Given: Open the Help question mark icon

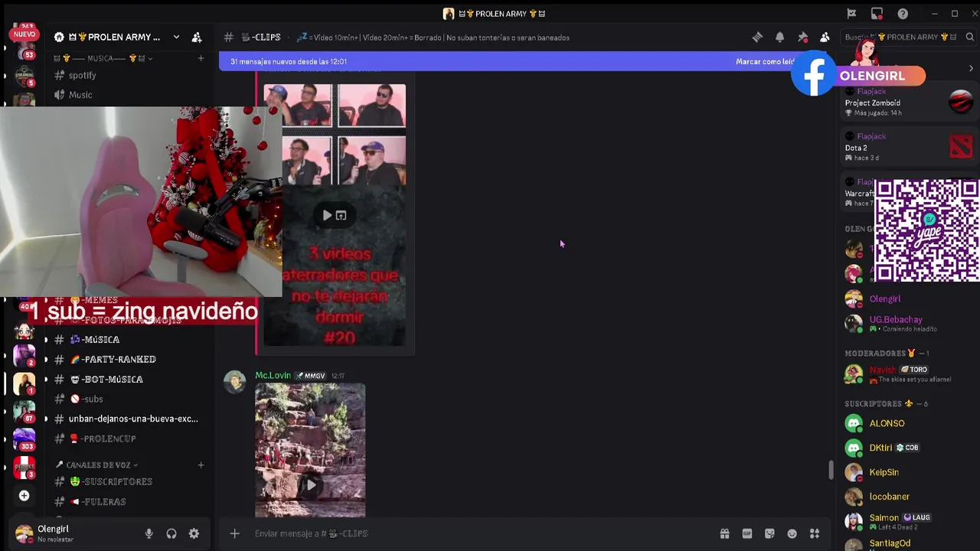Looking at the screenshot, I should [903, 13].
